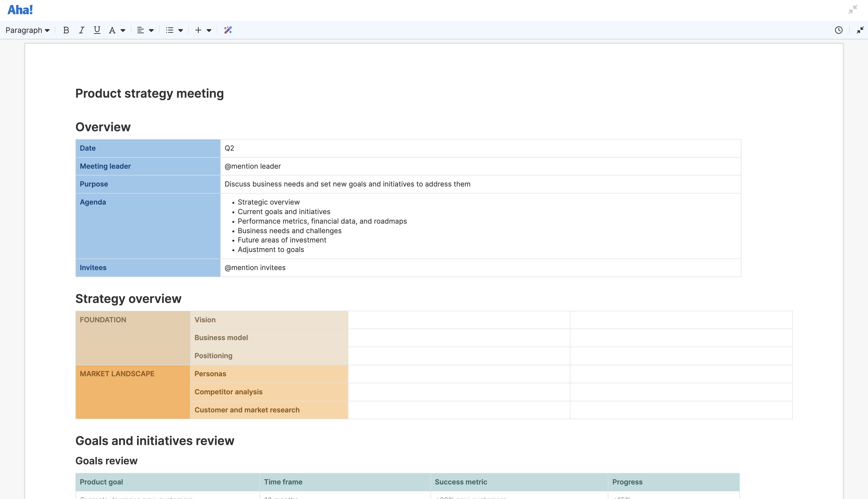Toggle italic formatting

(x=82, y=30)
